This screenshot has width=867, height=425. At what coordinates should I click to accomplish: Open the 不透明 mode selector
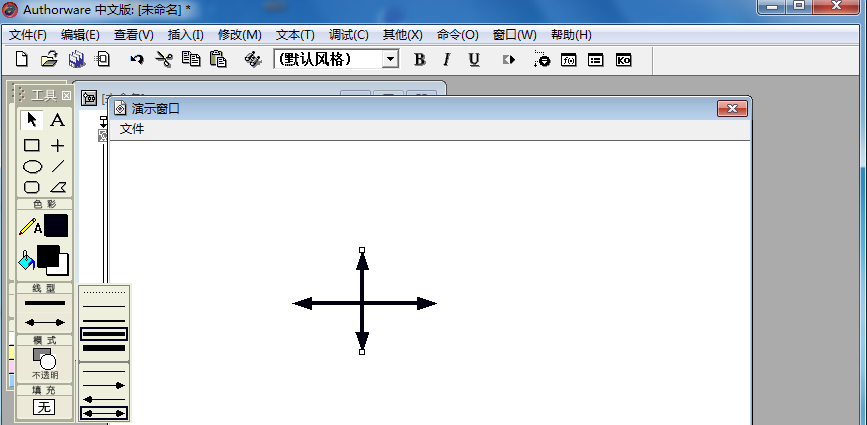coord(45,364)
